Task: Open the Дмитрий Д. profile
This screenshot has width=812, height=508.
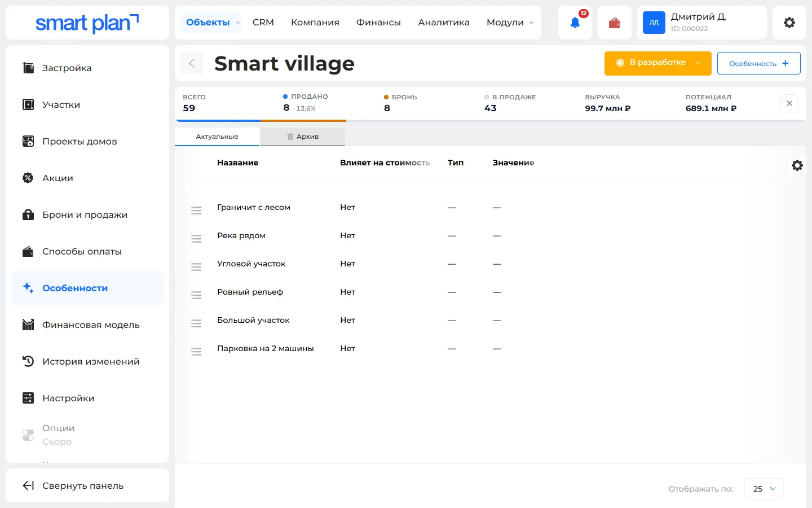Action: click(x=702, y=23)
